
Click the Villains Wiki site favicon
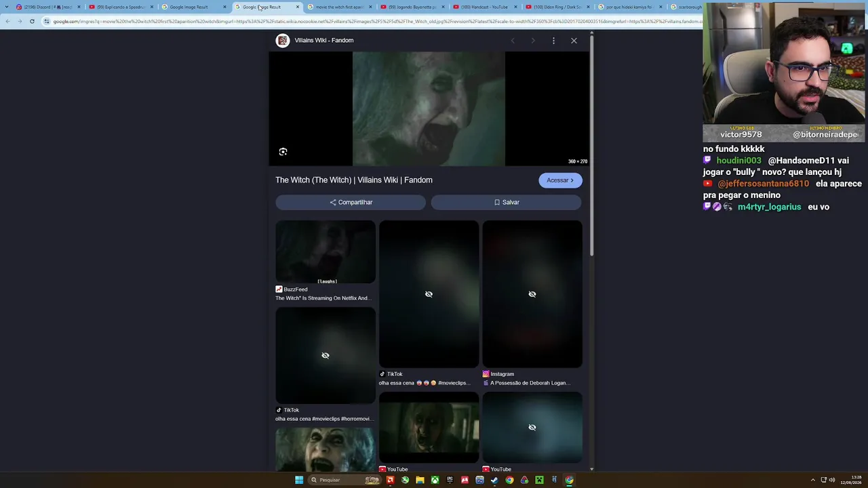[283, 41]
